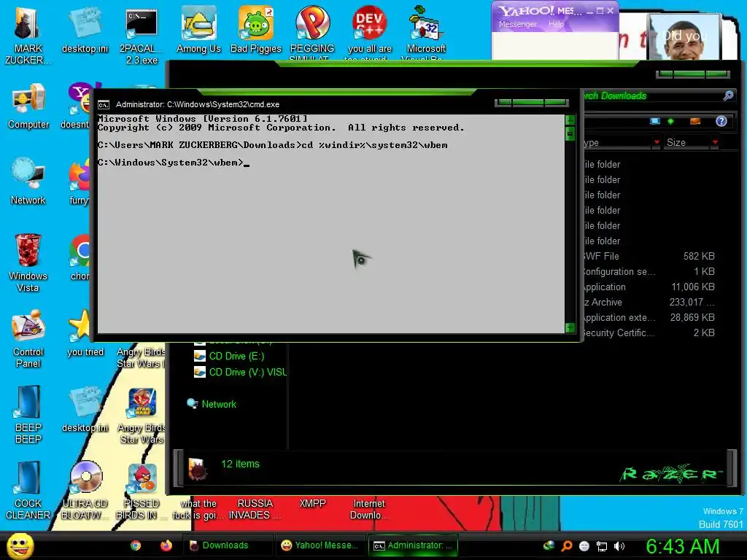Click in the Search Downloads field
Viewport: 747px width, 560px height.
[x=653, y=96]
